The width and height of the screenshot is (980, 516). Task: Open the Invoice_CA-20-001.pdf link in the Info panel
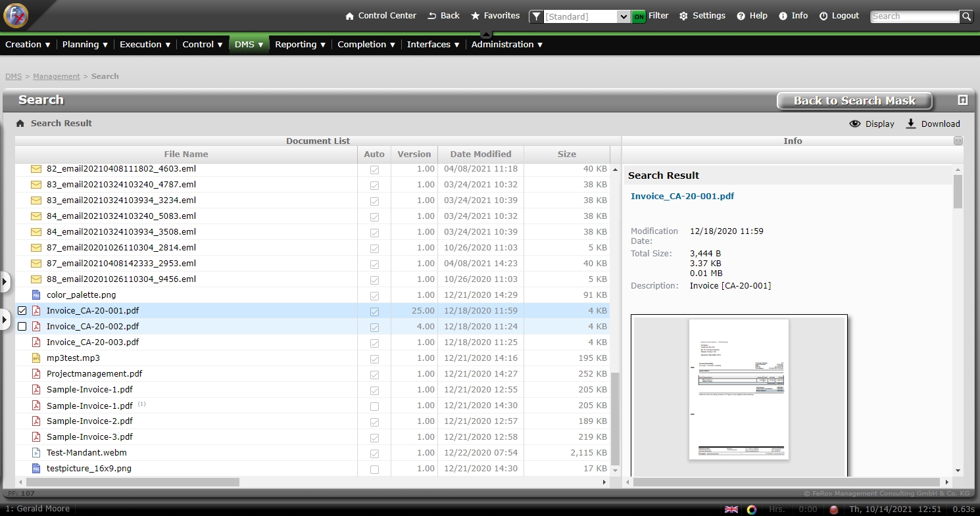click(x=682, y=196)
